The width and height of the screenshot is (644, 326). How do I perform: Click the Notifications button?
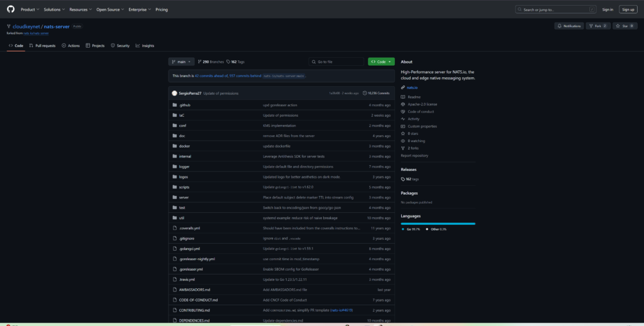point(569,26)
